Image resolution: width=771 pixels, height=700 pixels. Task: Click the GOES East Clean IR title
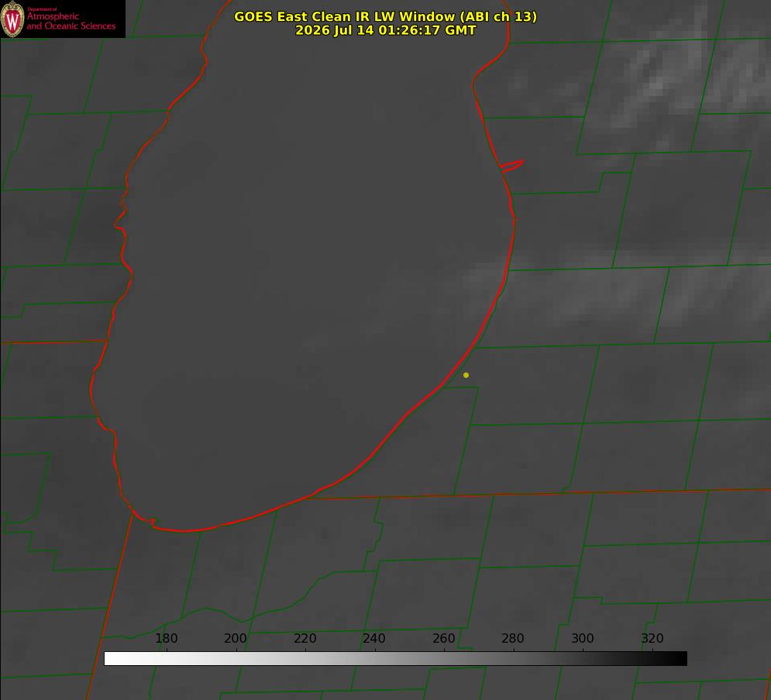click(x=386, y=16)
